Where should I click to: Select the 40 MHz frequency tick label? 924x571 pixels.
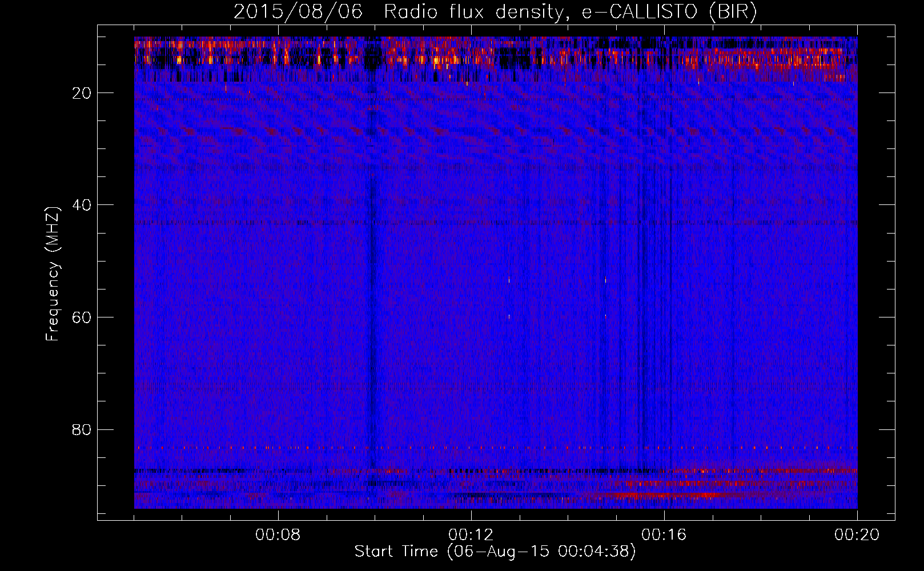coord(82,205)
